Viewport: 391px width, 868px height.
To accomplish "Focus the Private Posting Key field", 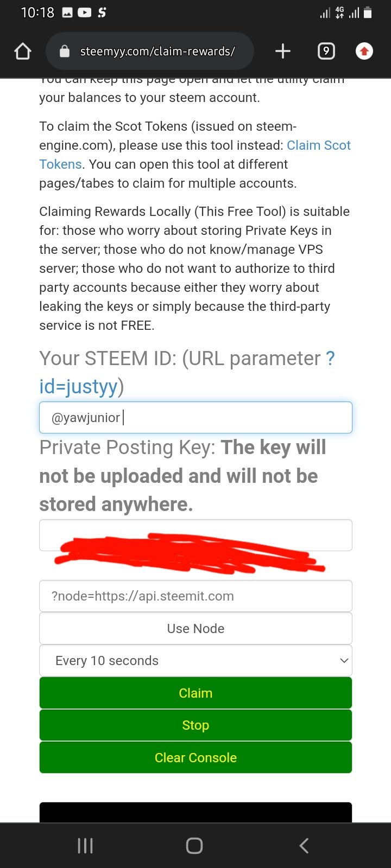I will 195,535.
